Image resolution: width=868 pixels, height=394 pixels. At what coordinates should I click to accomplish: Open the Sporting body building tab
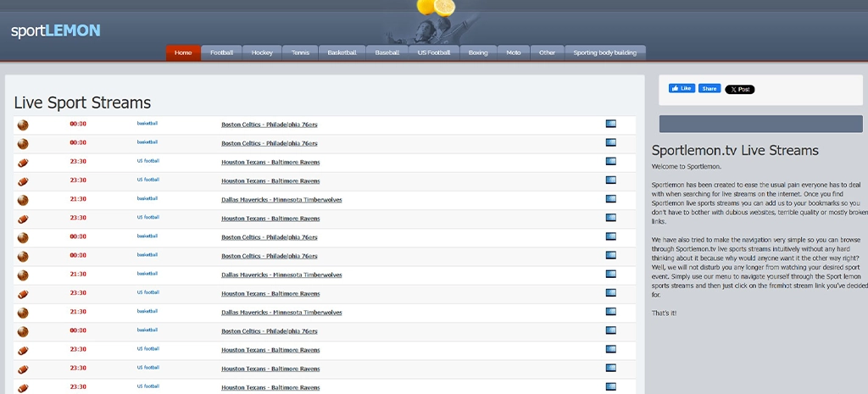coord(604,53)
